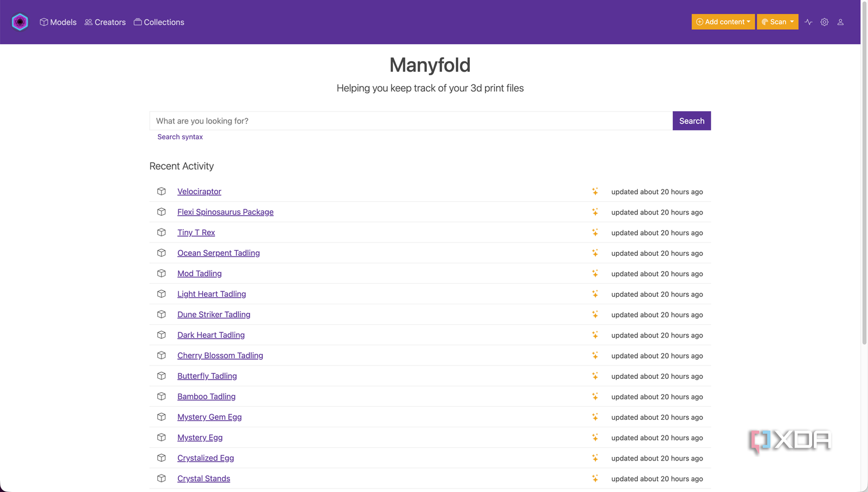Open the Mystery Gem Egg model
The height and width of the screenshot is (492, 868).
coord(209,417)
